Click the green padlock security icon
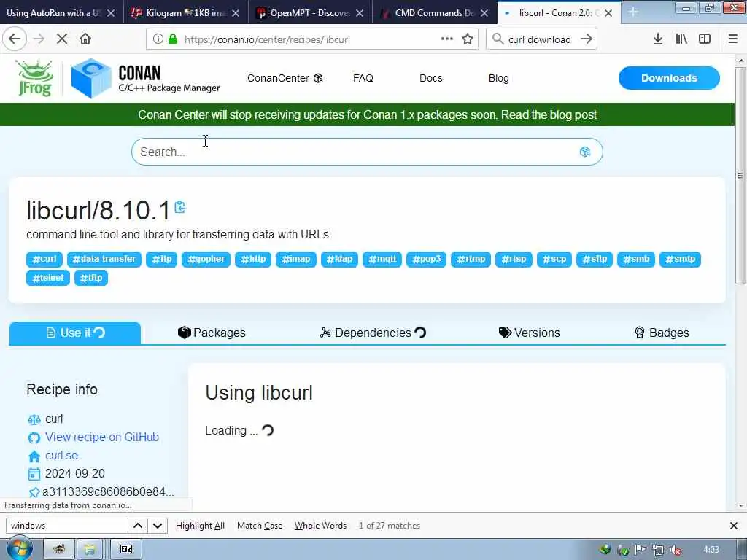747x560 pixels. [173, 39]
